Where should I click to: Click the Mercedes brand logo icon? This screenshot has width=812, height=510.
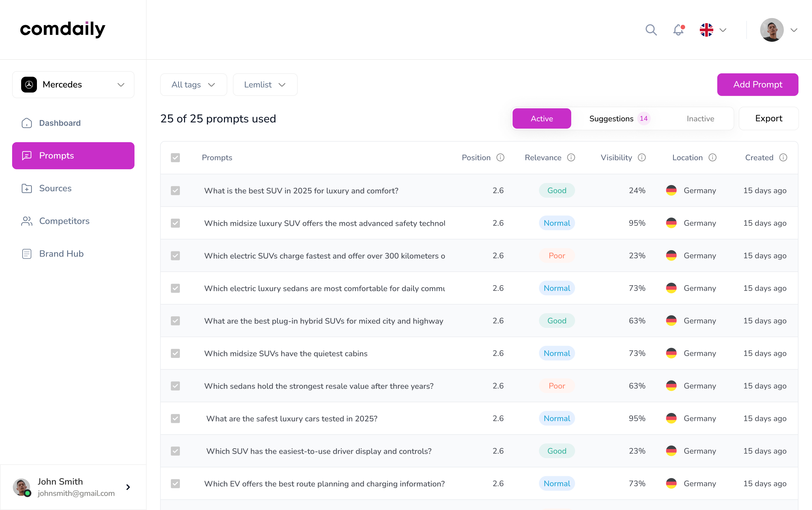tap(29, 85)
